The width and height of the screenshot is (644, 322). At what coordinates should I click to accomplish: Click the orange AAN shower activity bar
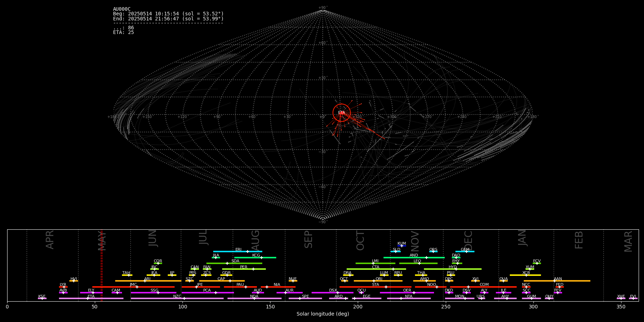[x=557, y=281]
